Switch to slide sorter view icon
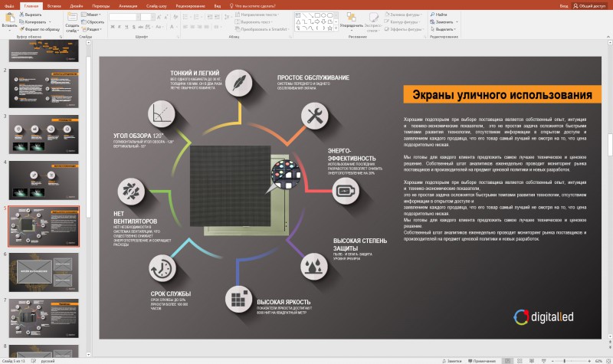 (x=520, y=361)
